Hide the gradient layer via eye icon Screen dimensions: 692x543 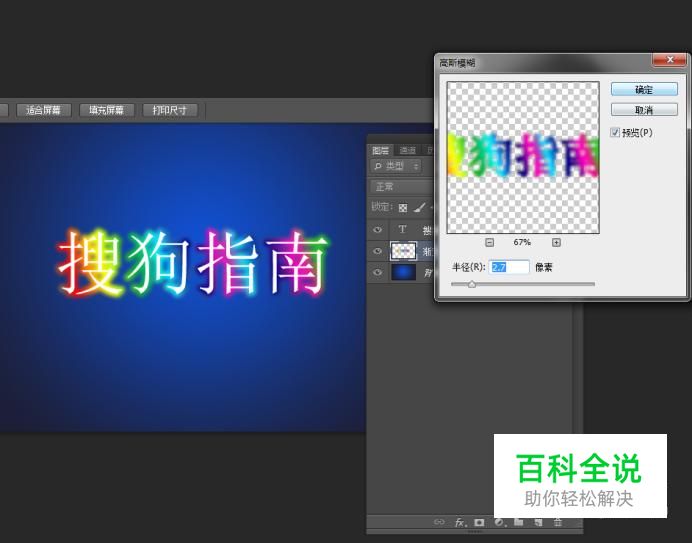click(377, 251)
